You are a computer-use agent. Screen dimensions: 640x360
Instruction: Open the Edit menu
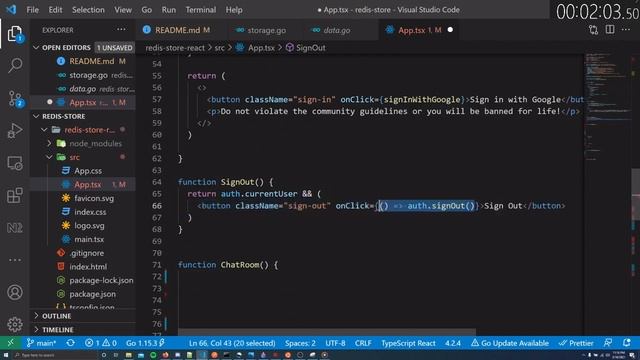coord(55,10)
